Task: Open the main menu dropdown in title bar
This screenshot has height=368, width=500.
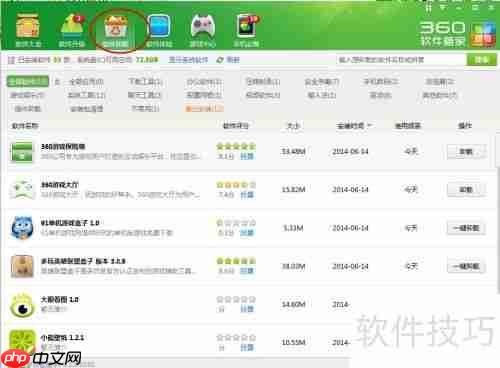Action: click(x=443, y=7)
